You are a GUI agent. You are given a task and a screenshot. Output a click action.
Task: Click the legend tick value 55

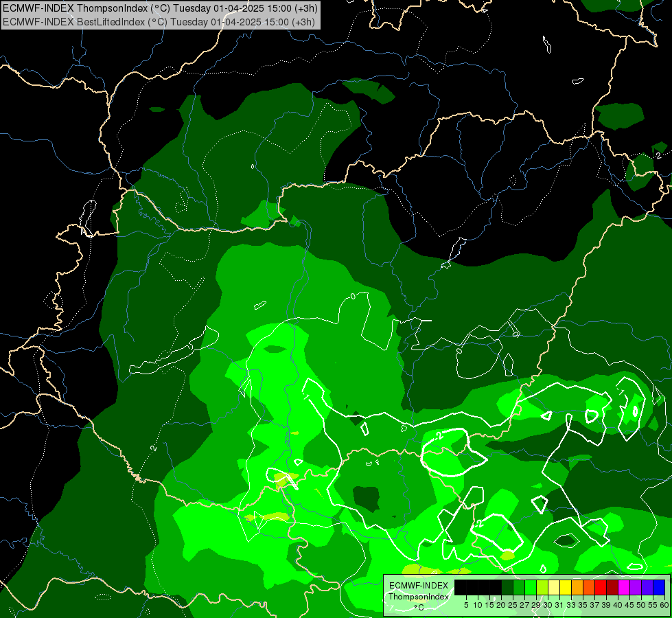point(653,605)
